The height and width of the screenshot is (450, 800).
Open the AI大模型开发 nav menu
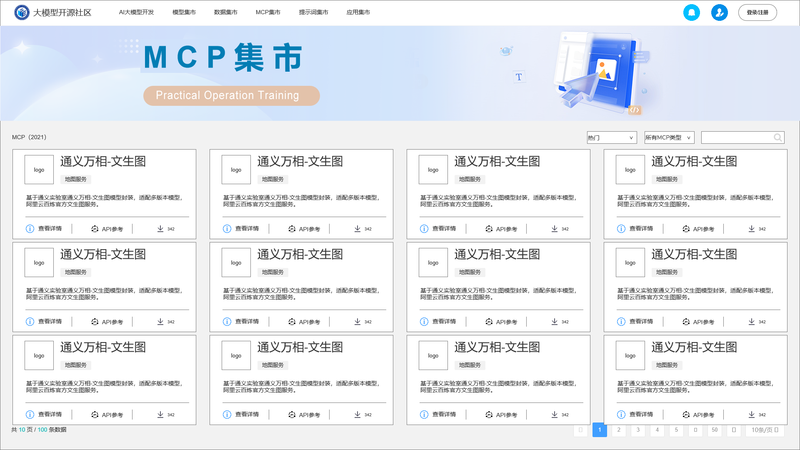pos(136,12)
